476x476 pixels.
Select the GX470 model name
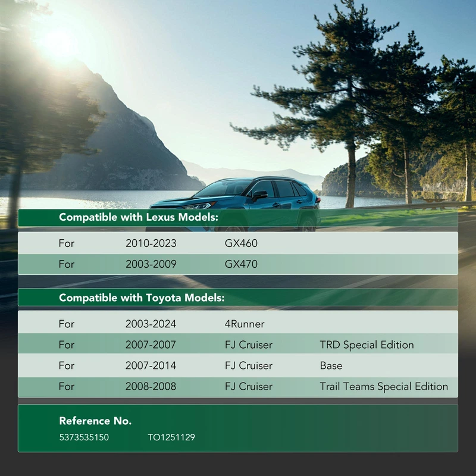241,264
